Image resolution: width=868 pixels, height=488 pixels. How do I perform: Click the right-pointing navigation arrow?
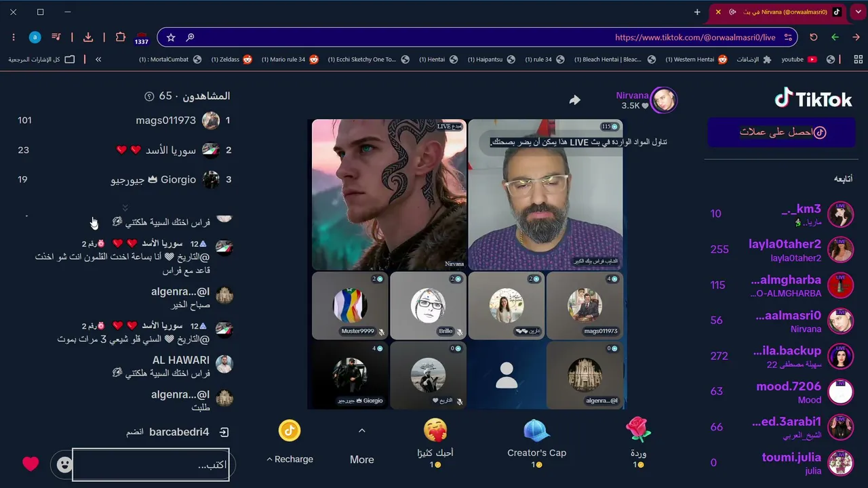point(856,37)
